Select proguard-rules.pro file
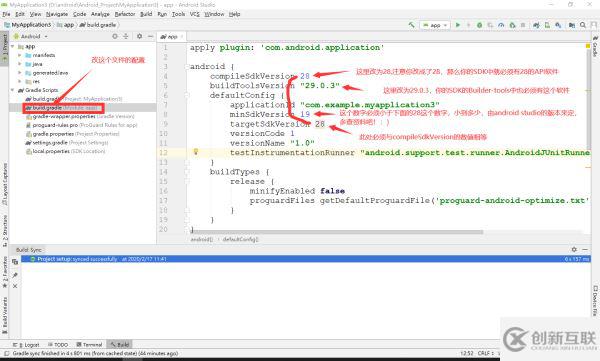Viewport: 600px width, 361px height. coord(82,125)
